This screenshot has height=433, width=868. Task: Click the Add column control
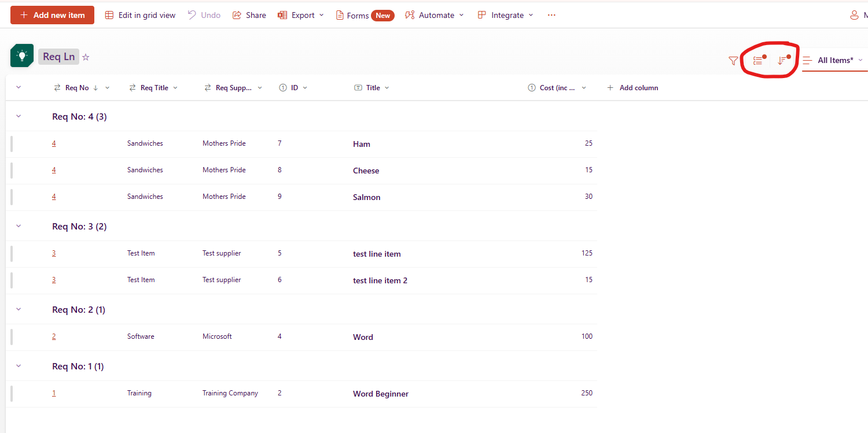pos(632,87)
